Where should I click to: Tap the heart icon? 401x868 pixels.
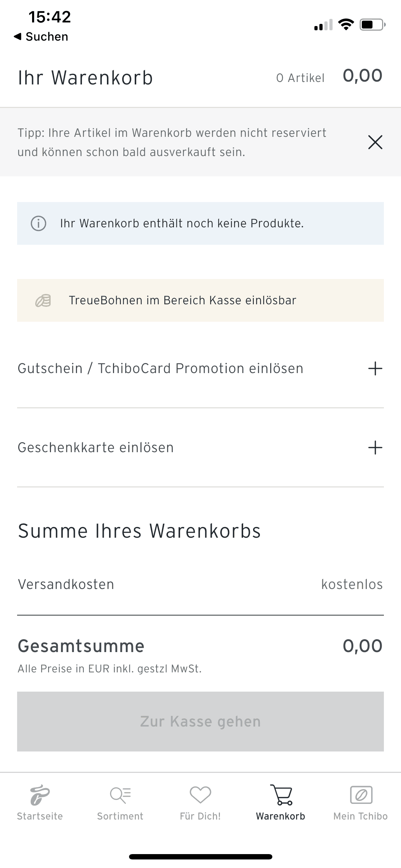(x=200, y=795)
